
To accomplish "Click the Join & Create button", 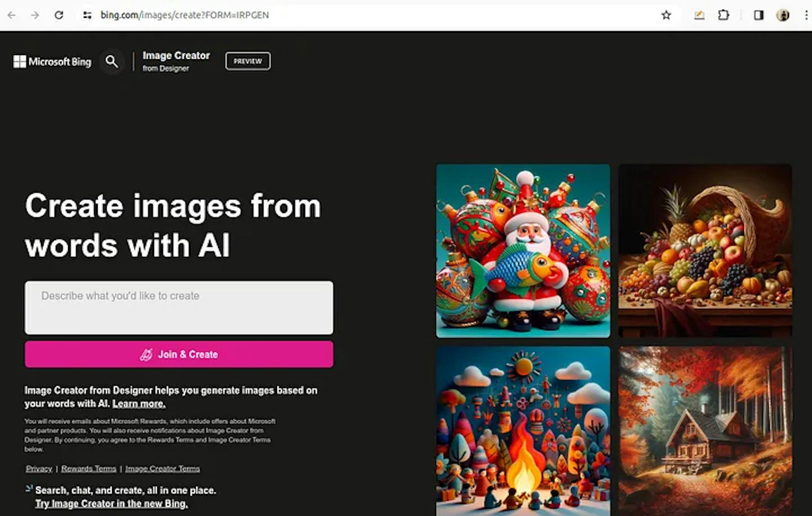I will click(178, 354).
